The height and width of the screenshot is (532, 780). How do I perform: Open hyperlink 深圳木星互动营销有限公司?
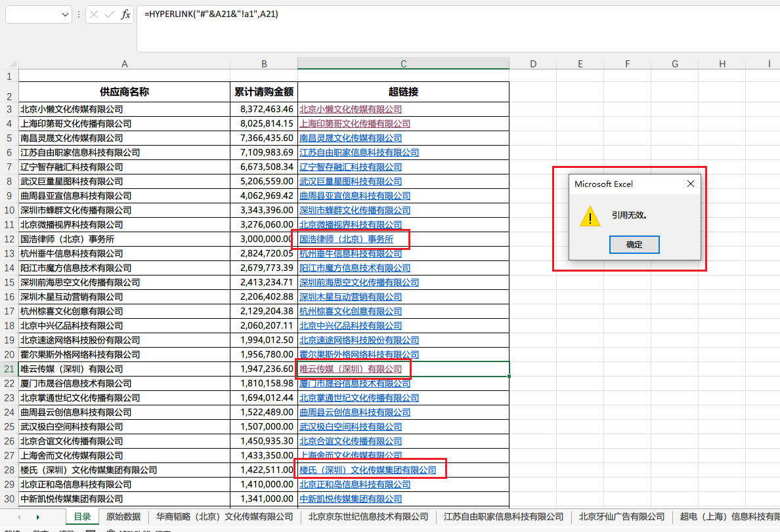(350, 297)
